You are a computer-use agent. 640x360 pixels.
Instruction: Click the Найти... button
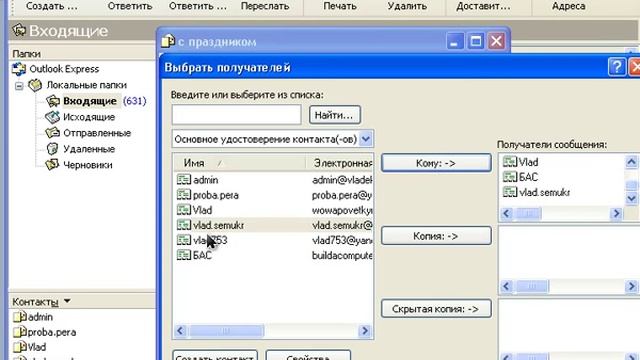(x=335, y=115)
